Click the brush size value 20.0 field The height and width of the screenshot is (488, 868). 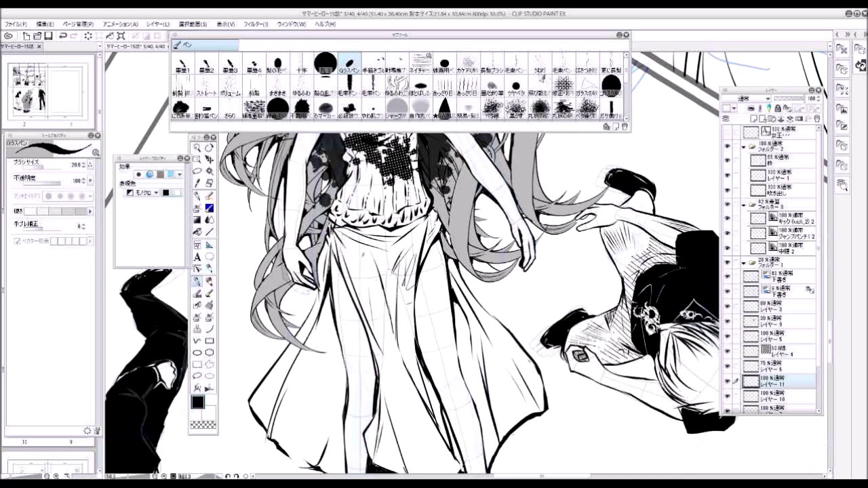pos(76,165)
